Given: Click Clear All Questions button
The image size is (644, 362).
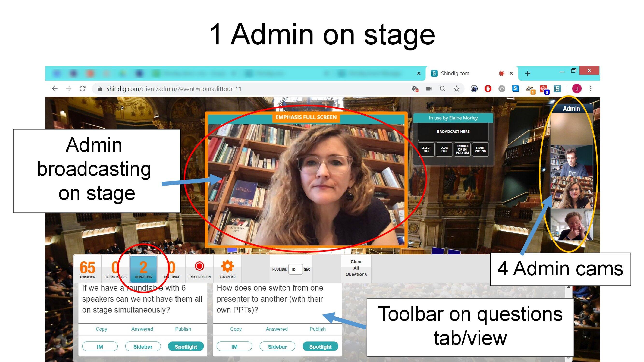Looking at the screenshot, I should click(x=356, y=268).
